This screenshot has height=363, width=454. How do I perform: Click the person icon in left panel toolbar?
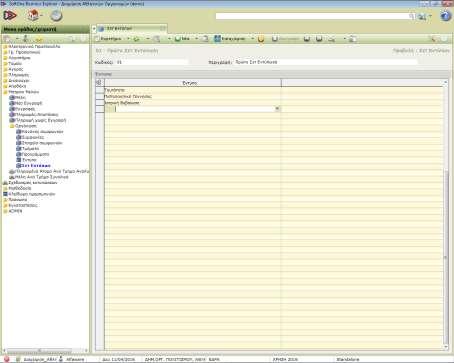click(25, 39)
